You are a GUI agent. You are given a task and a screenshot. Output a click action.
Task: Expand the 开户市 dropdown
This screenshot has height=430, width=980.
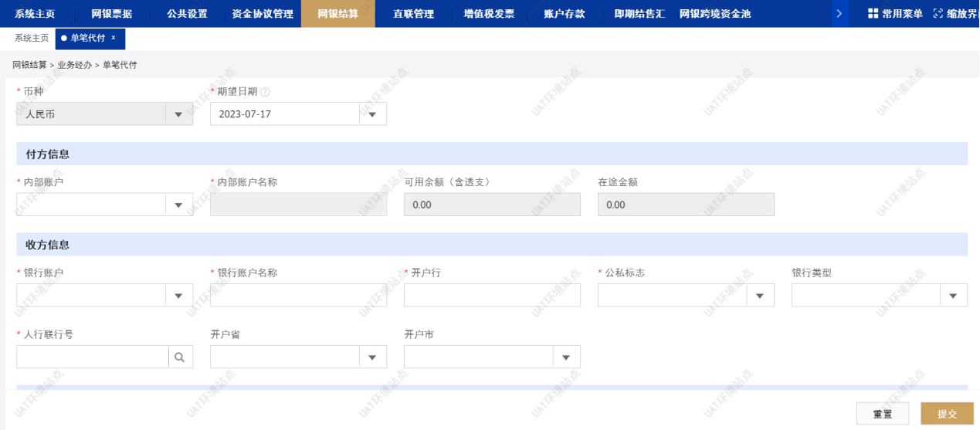(x=566, y=357)
